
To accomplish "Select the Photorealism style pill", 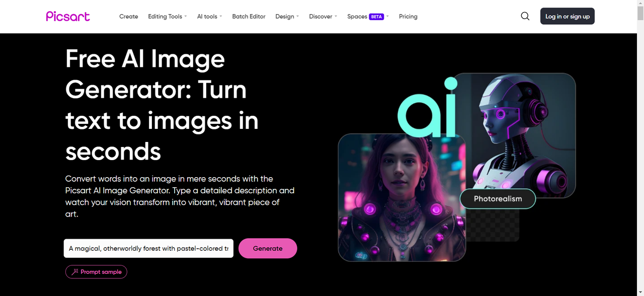I will [x=498, y=199].
